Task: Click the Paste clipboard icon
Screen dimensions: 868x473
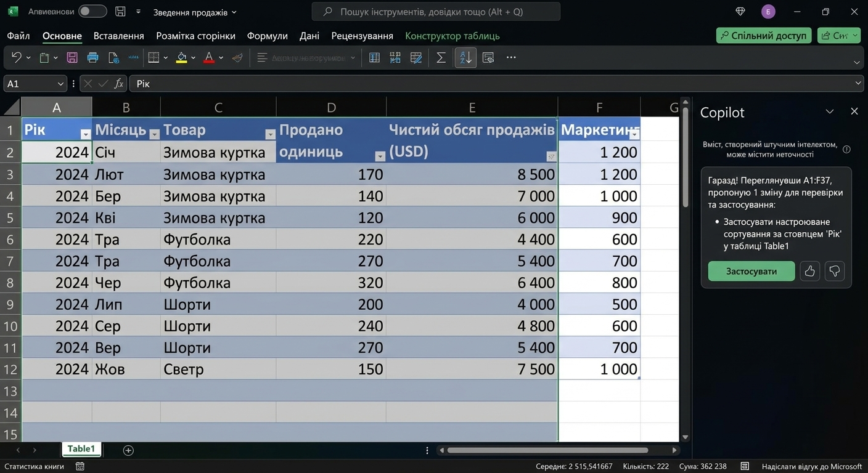Action: point(44,57)
